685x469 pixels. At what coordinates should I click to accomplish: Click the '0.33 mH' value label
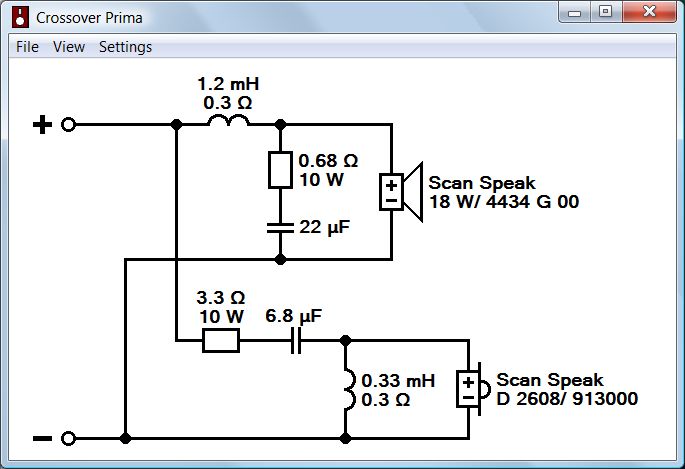(398, 381)
